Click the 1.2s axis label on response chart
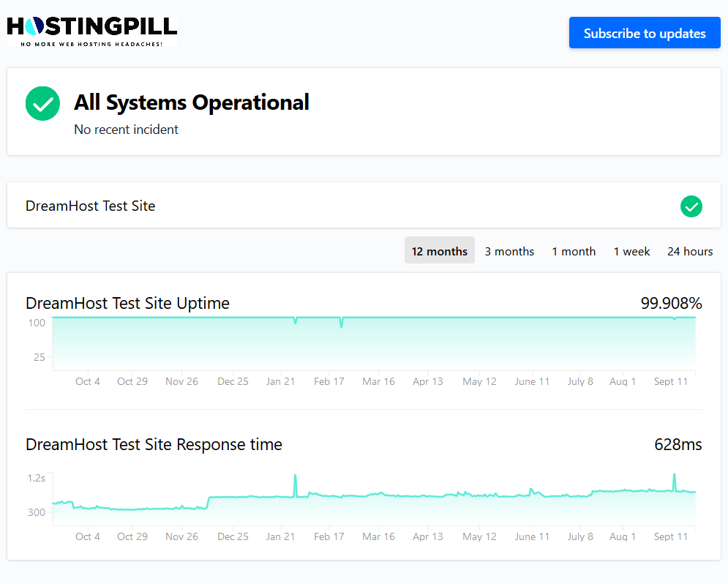 36,478
